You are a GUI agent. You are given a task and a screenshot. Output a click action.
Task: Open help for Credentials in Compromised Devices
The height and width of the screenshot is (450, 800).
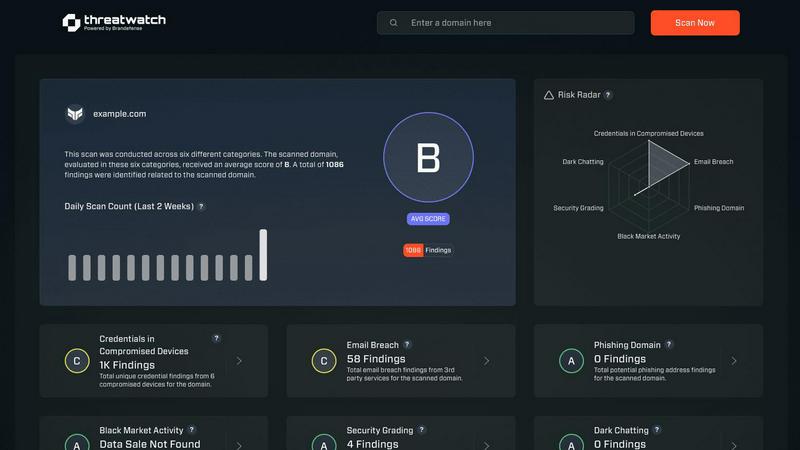[x=216, y=339]
